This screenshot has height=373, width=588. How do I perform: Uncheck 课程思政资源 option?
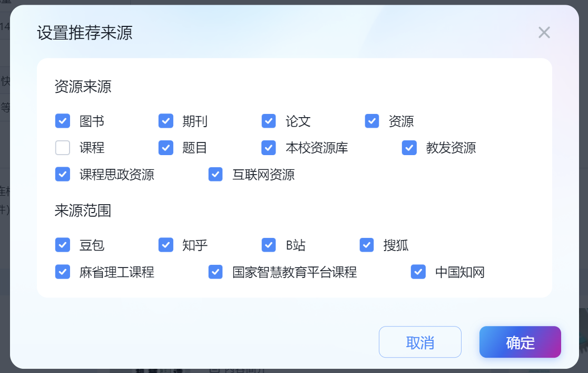(63, 174)
